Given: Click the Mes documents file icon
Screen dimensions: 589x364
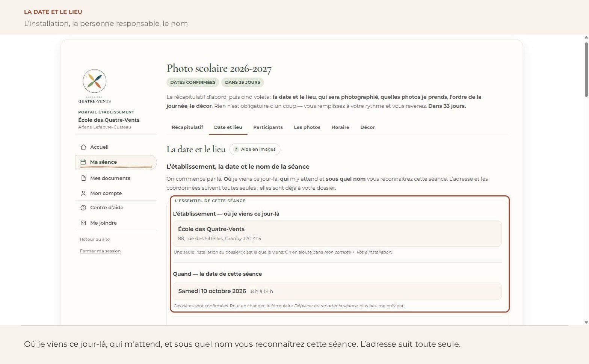Looking at the screenshot, I should coord(83,178).
